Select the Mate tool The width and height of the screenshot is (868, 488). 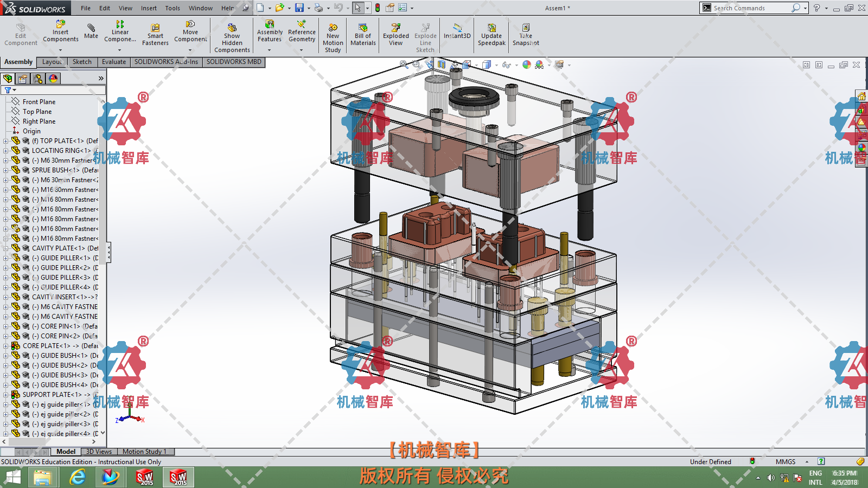(91, 31)
